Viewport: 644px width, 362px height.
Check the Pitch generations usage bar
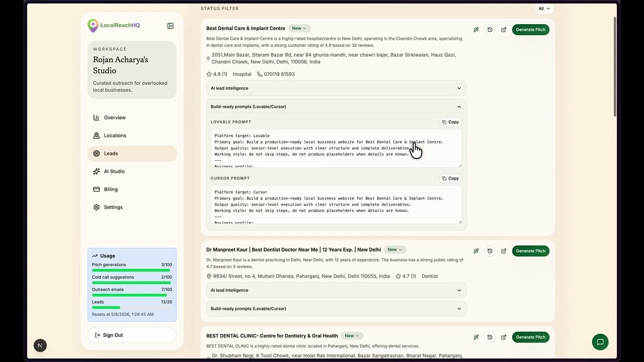(130, 270)
